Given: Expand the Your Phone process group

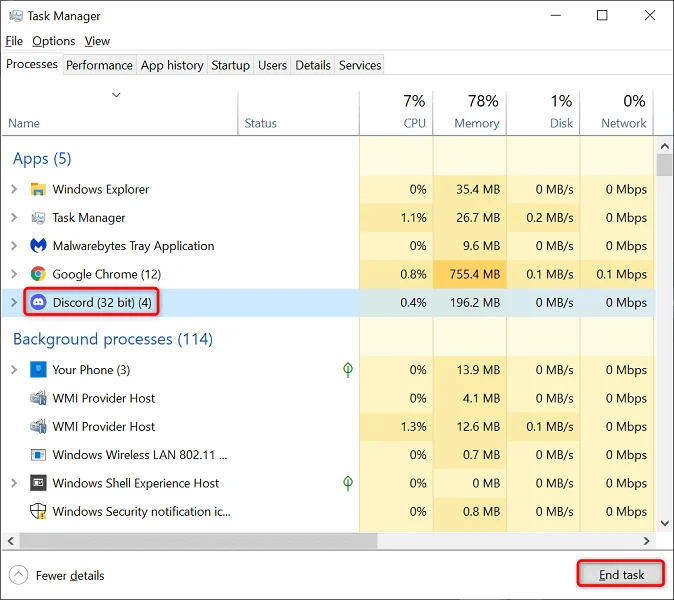Looking at the screenshot, I should click(14, 370).
